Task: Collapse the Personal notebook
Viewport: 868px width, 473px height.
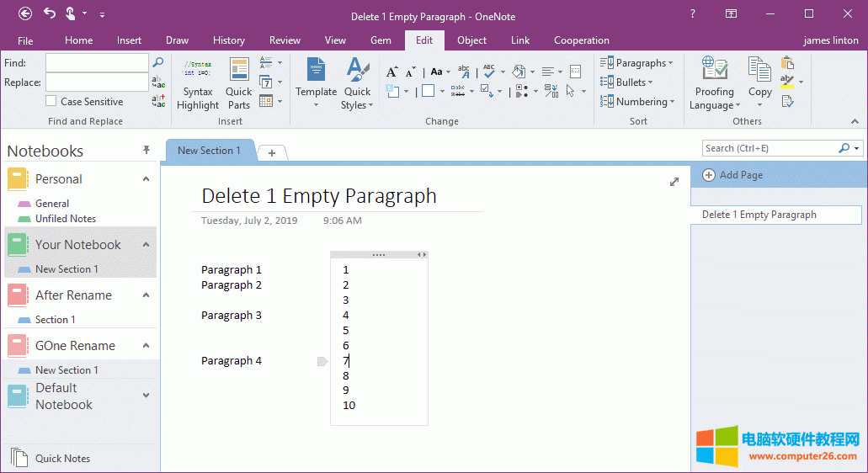Action: pos(146,179)
